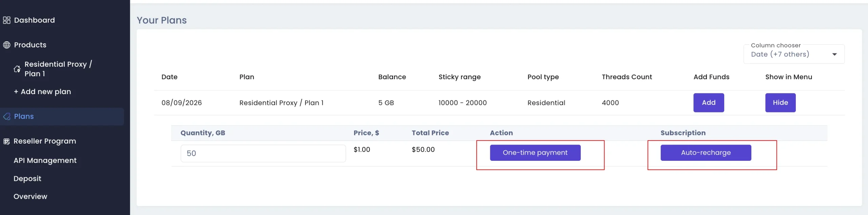Click the Threads Count column header
The height and width of the screenshot is (215, 868).
[x=627, y=77]
